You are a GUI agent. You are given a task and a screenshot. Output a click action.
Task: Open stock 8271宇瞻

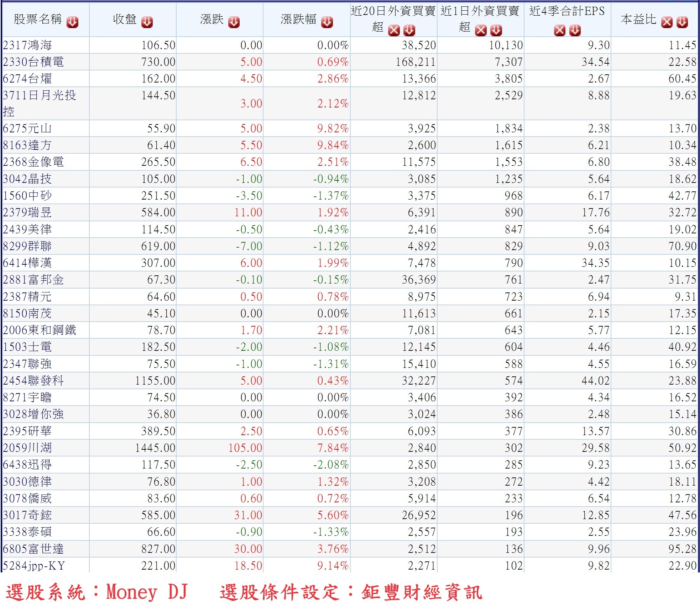pos(27,397)
